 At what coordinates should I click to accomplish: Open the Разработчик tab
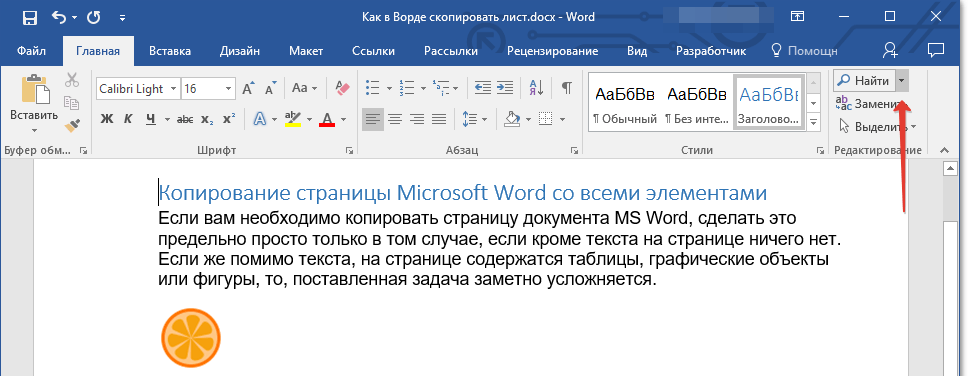pos(711,51)
